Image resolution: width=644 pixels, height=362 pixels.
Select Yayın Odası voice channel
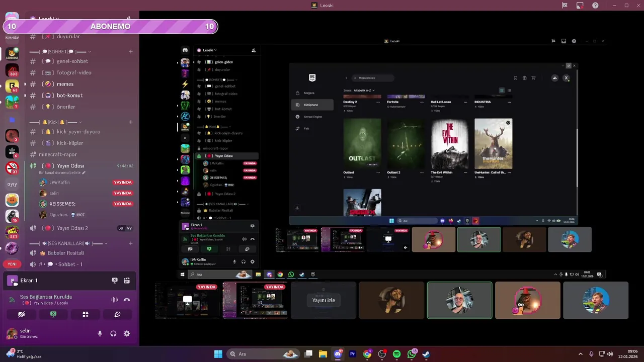[80, 166]
